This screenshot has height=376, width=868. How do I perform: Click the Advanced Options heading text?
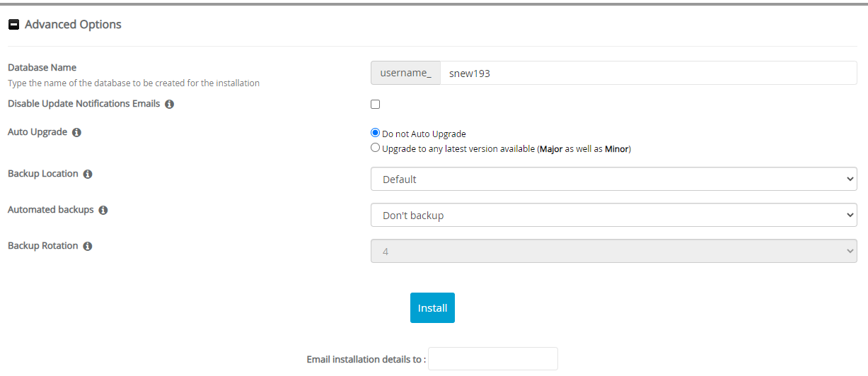coord(73,25)
